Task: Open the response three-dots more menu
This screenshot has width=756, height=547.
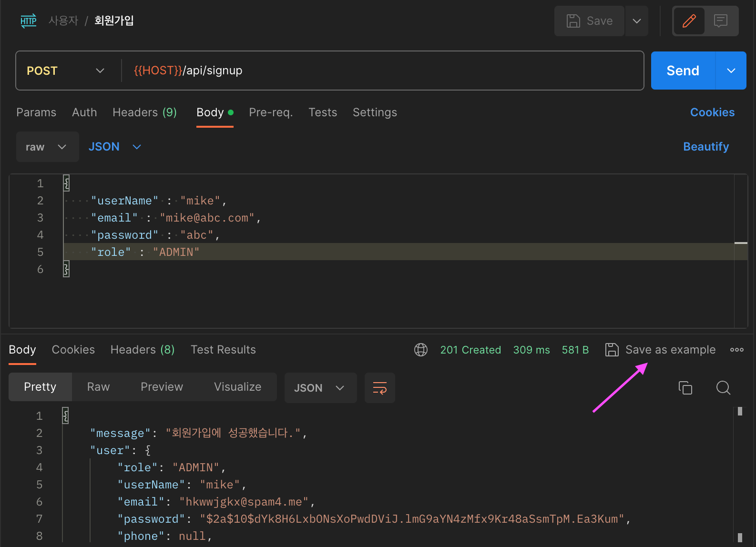Action: pyautogui.click(x=736, y=350)
